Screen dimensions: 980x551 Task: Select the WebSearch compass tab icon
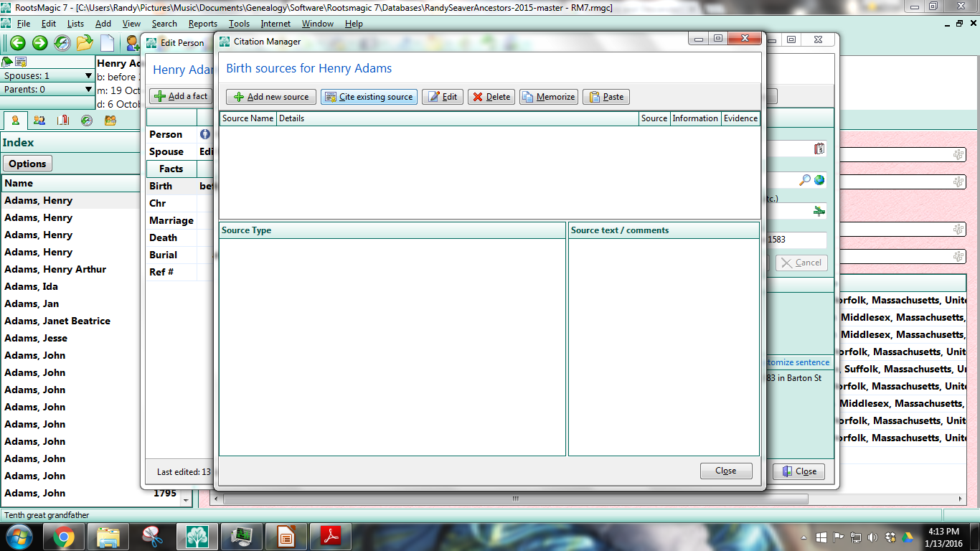87,121
